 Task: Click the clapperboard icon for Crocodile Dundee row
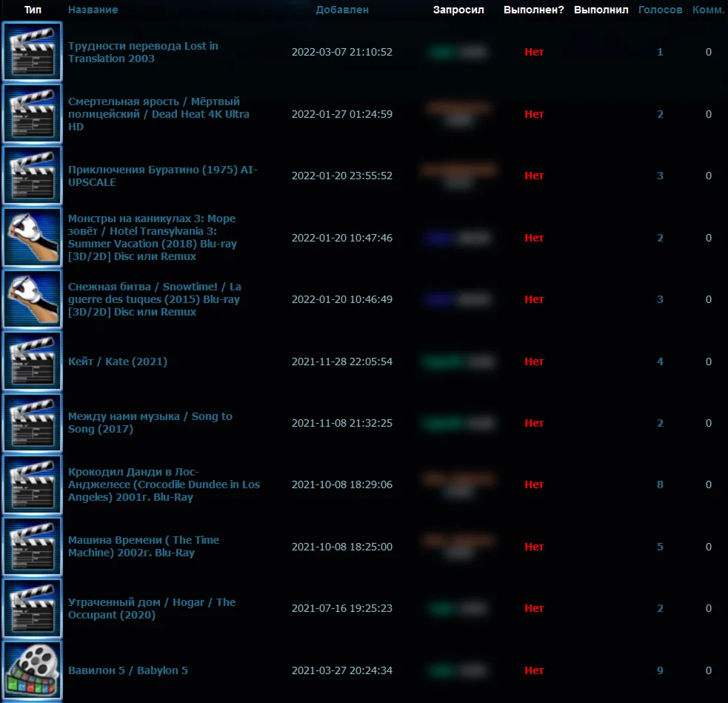tap(32, 484)
